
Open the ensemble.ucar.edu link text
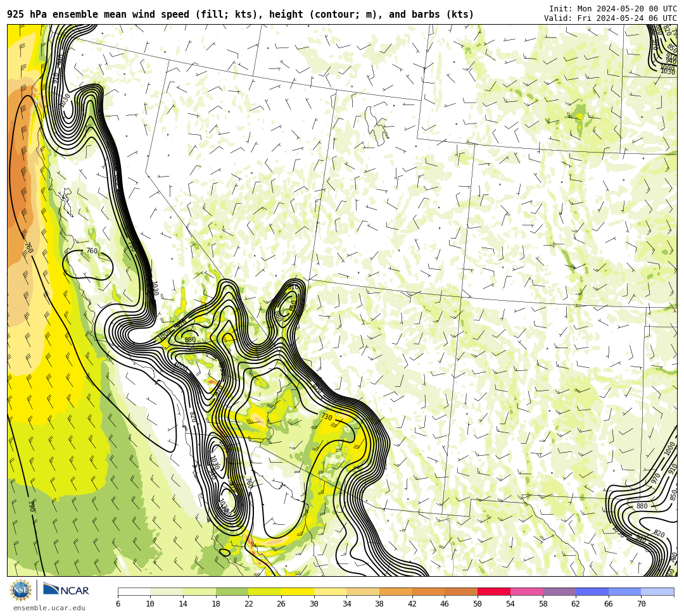point(49,608)
